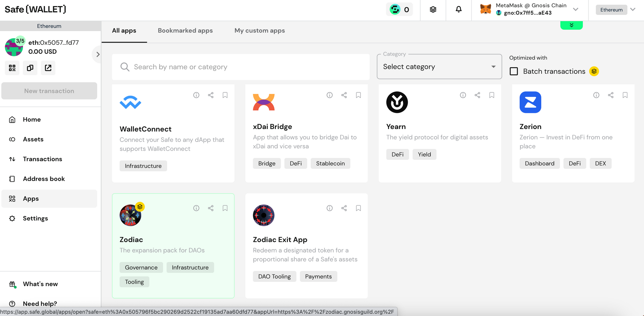The image size is (644, 316).
Task: Select the DEX tag on Zerion
Action: tap(601, 163)
